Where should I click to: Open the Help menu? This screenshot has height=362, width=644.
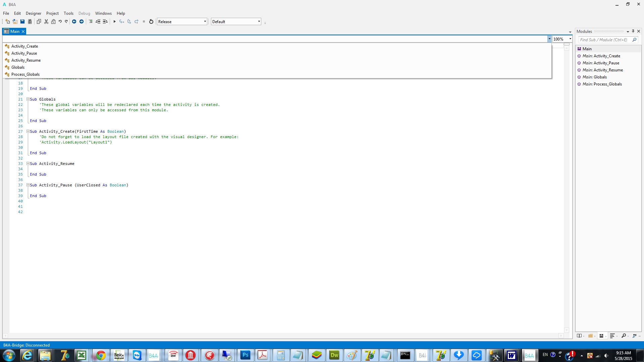click(121, 13)
